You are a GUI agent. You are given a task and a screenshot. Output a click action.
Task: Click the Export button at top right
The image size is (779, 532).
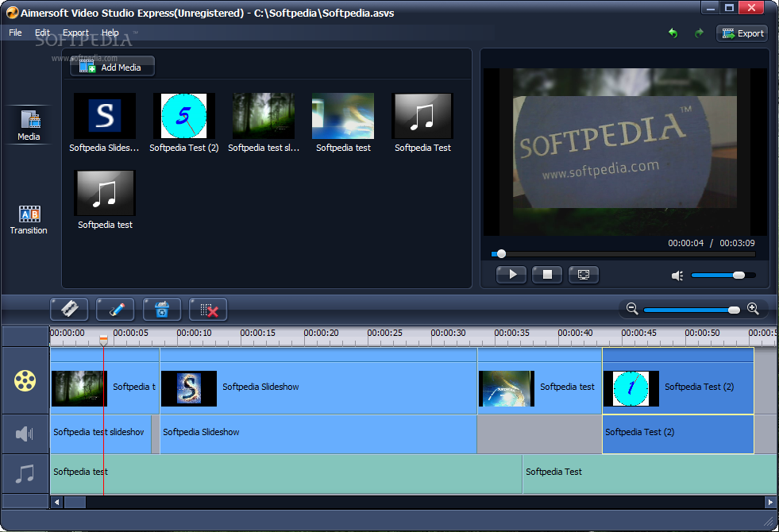742,33
